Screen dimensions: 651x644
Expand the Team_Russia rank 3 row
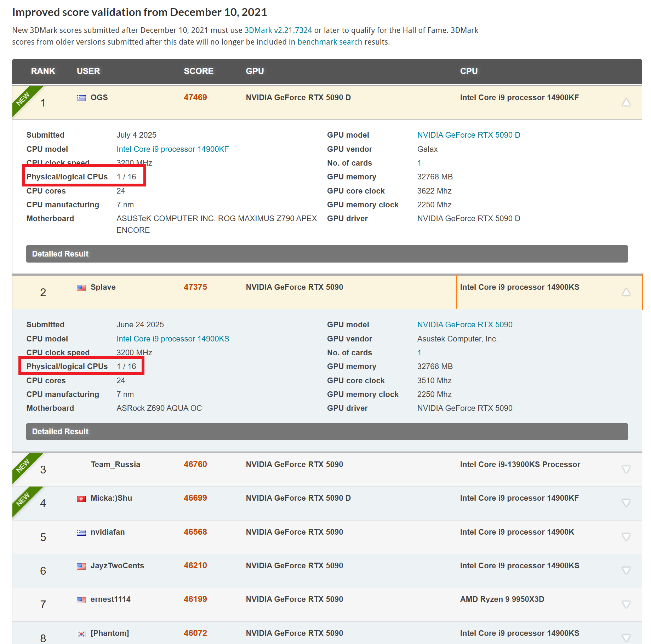tap(626, 469)
